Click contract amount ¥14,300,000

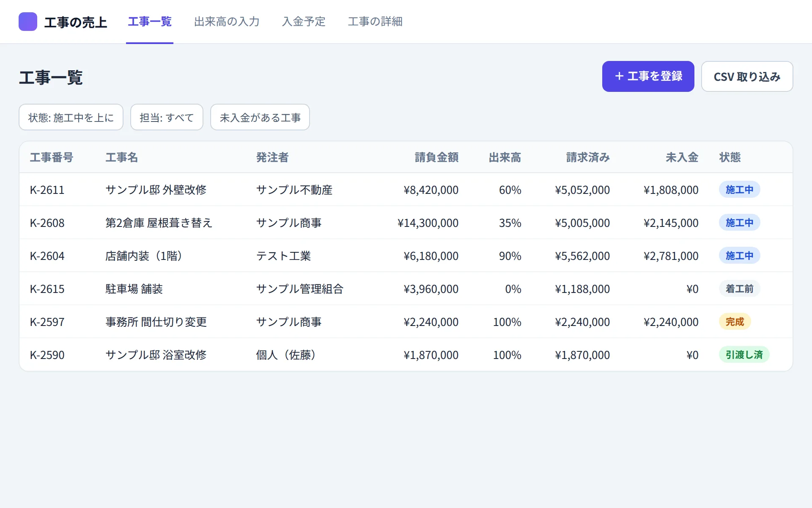(x=428, y=223)
